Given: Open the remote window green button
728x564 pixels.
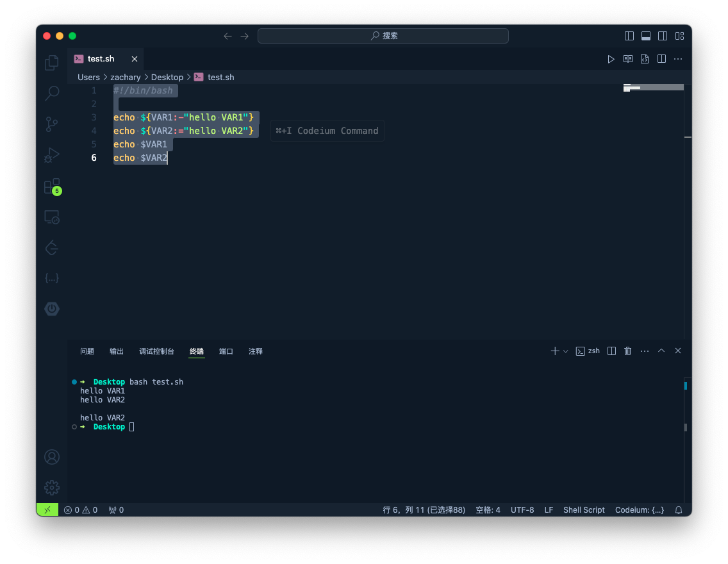Looking at the screenshot, I should [47, 510].
